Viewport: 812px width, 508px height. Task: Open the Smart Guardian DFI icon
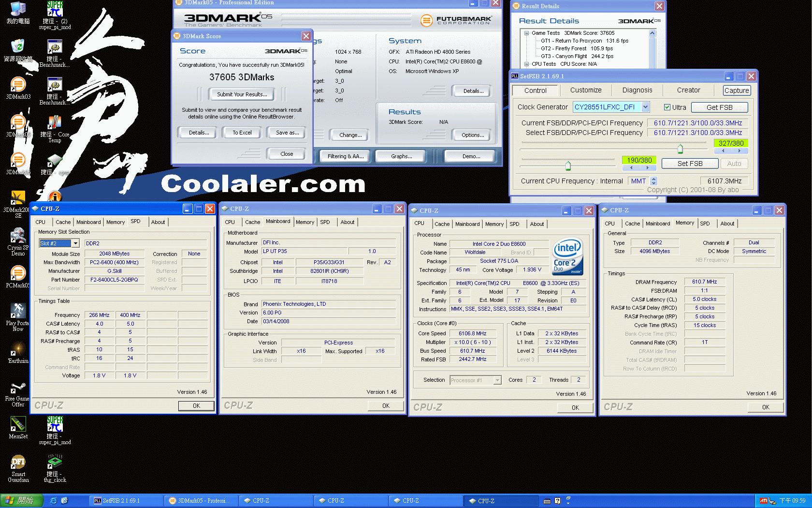tap(18, 468)
